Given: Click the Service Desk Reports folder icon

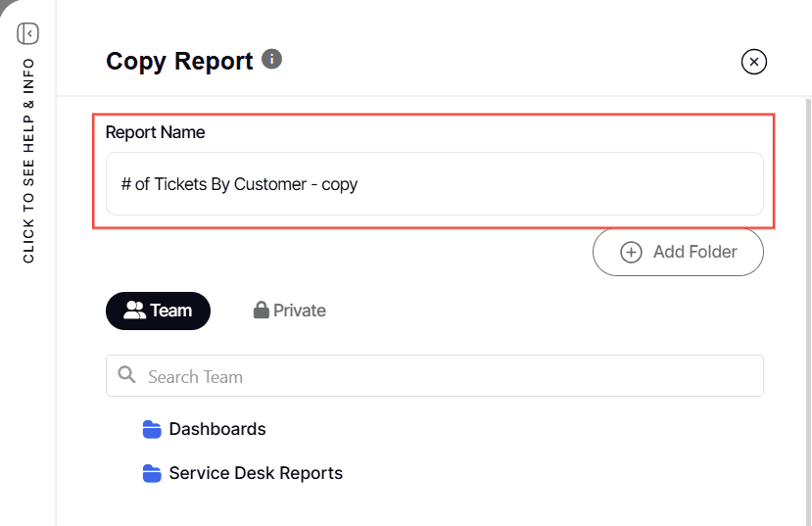Looking at the screenshot, I should click(152, 473).
